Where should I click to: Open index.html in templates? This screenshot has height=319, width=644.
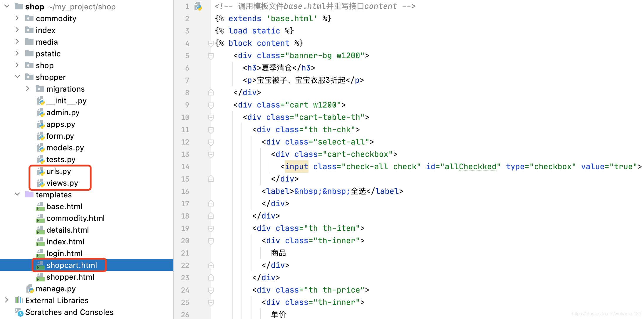(65, 242)
